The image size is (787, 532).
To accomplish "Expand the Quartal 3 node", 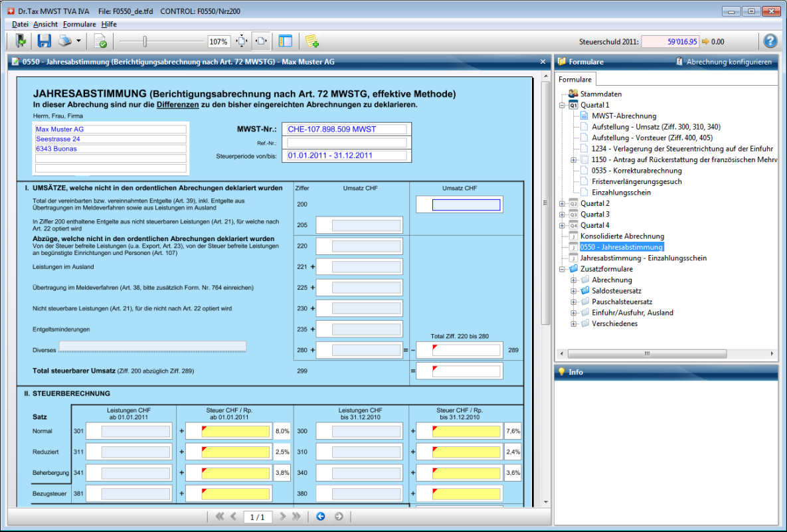I will point(562,215).
